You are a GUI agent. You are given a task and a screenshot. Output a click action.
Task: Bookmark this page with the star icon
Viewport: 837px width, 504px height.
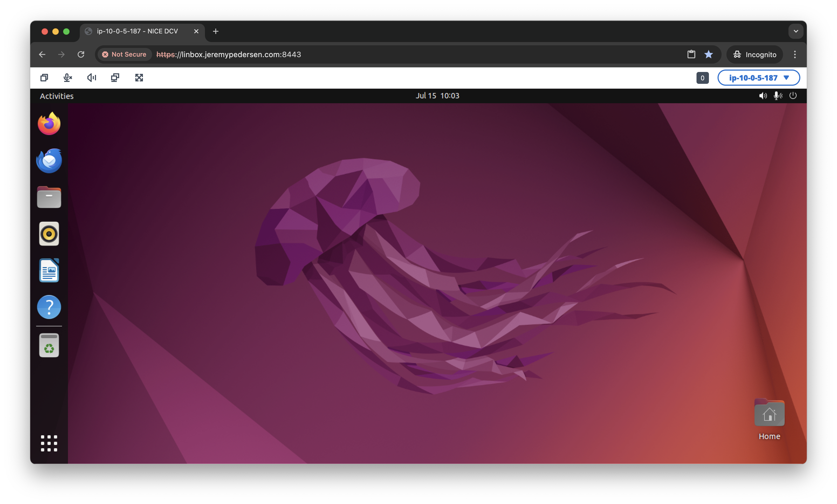click(x=709, y=54)
